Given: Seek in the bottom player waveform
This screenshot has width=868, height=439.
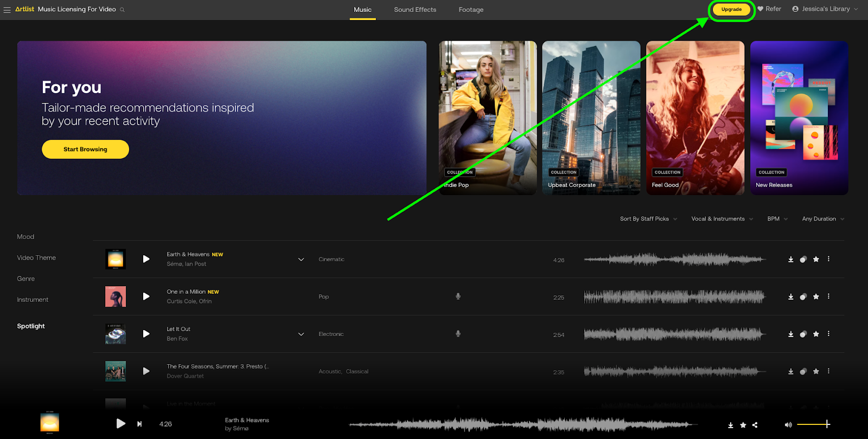Looking at the screenshot, I should coord(523,424).
